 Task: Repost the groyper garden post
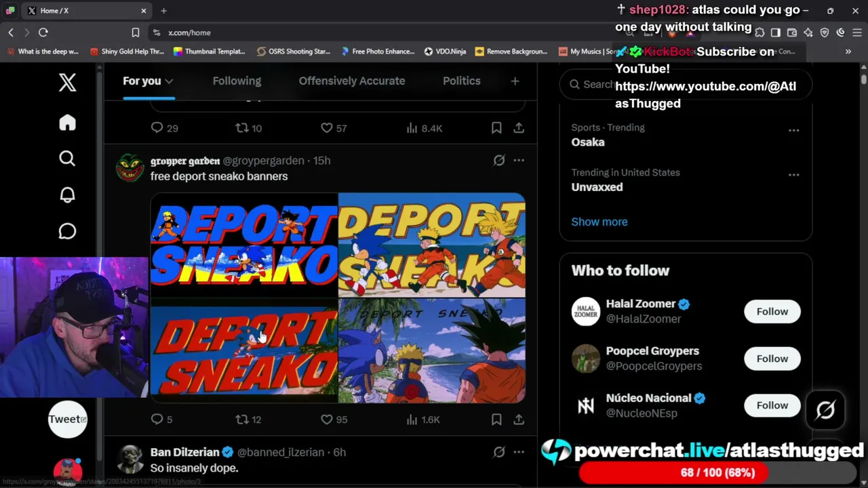click(248, 420)
